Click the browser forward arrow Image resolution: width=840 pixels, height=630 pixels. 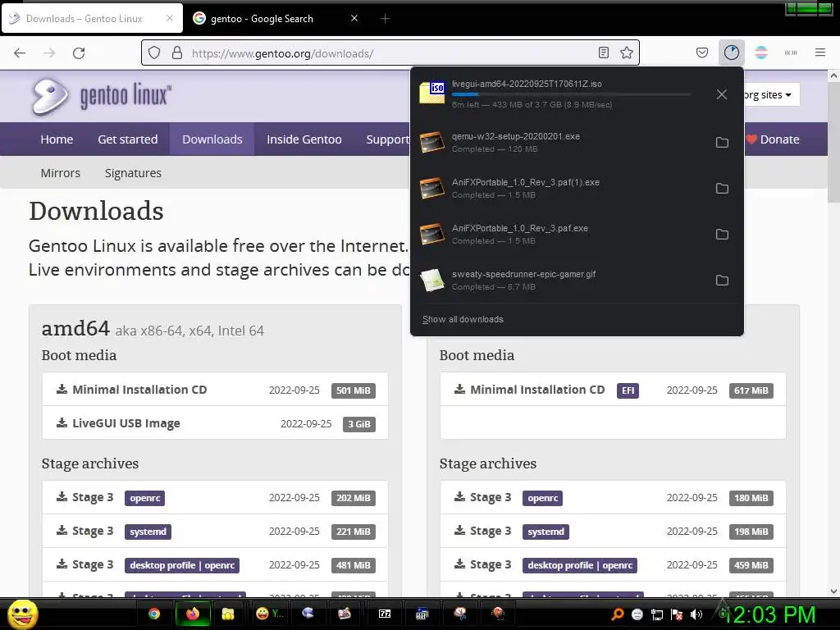tap(49, 53)
